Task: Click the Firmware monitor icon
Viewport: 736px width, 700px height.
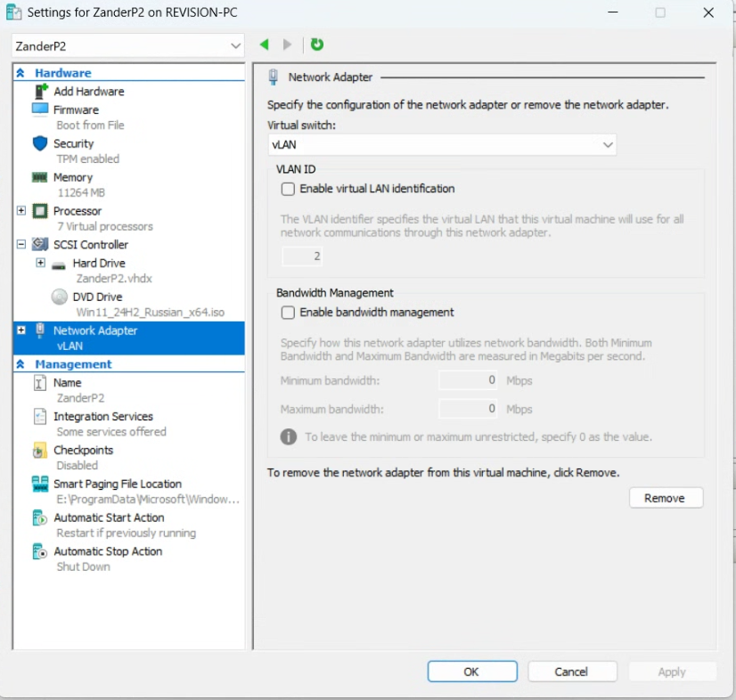Action: point(40,109)
